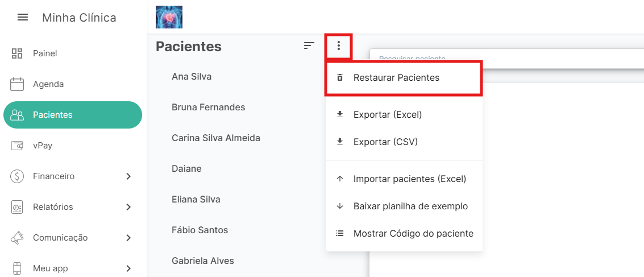This screenshot has width=644, height=277.
Task: Click the sort patients list icon
Action: click(309, 46)
